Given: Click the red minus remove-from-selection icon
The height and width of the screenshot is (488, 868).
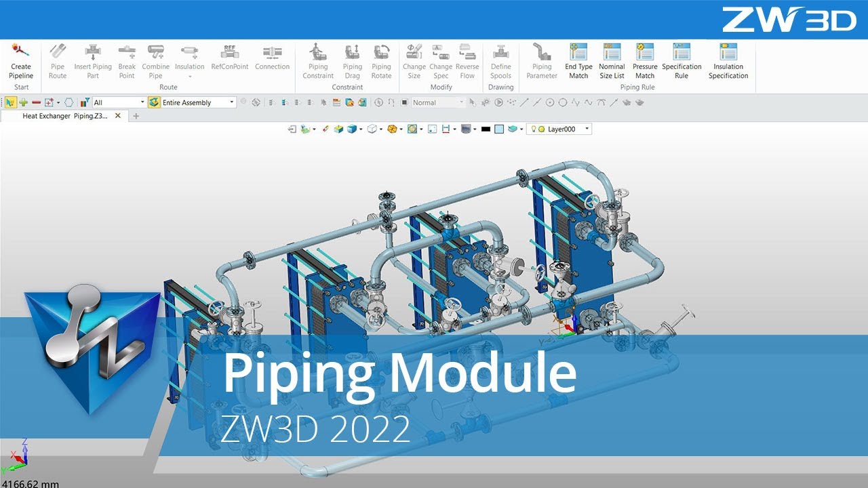Looking at the screenshot, I should (36, 102).
